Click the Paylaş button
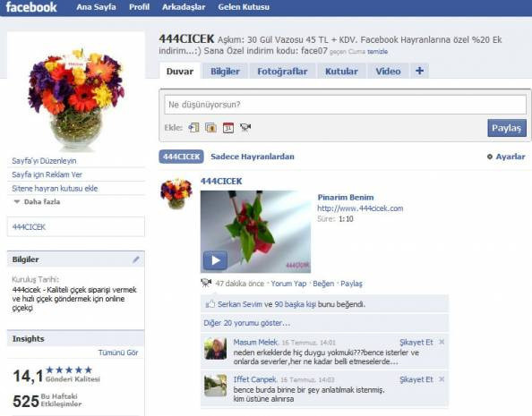The height and width of the screenshot is (416, 532). pyautogui.click(x=507, y=128)
